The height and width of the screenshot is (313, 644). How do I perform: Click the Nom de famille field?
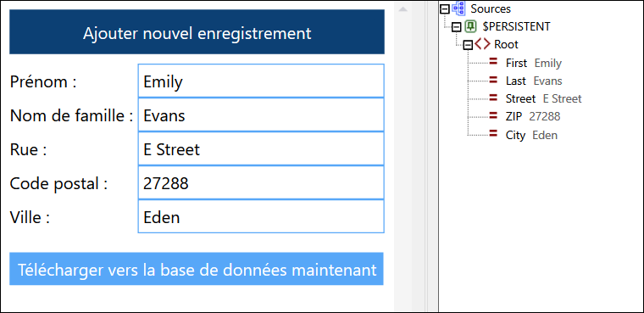(x=261, y=115)
